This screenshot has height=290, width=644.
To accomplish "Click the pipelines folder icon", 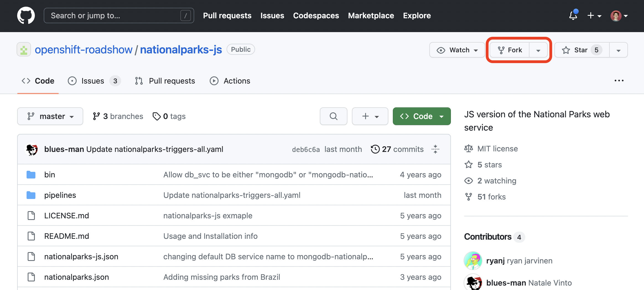I will [x=31, y=195].
